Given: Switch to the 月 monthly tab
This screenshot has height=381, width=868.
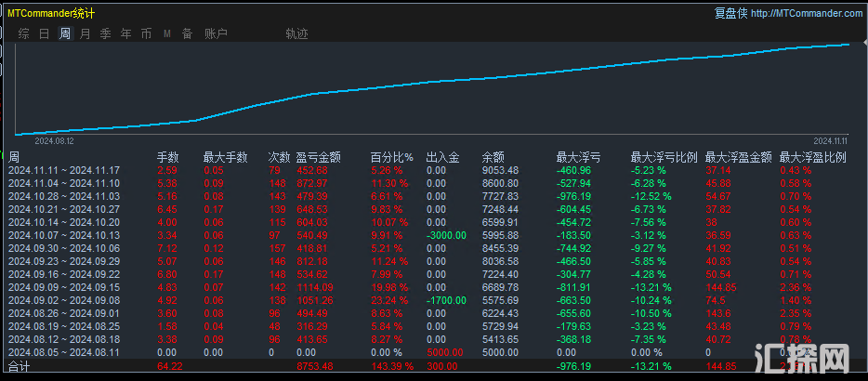Looking at the screenshot, I should click(x=85, y=33).
